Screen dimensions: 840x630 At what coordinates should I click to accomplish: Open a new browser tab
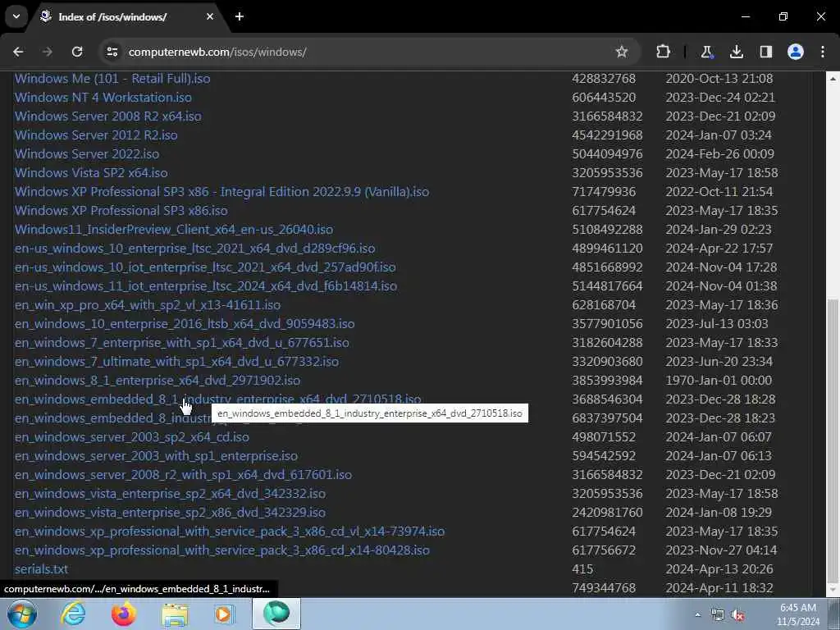pos(240,16)
